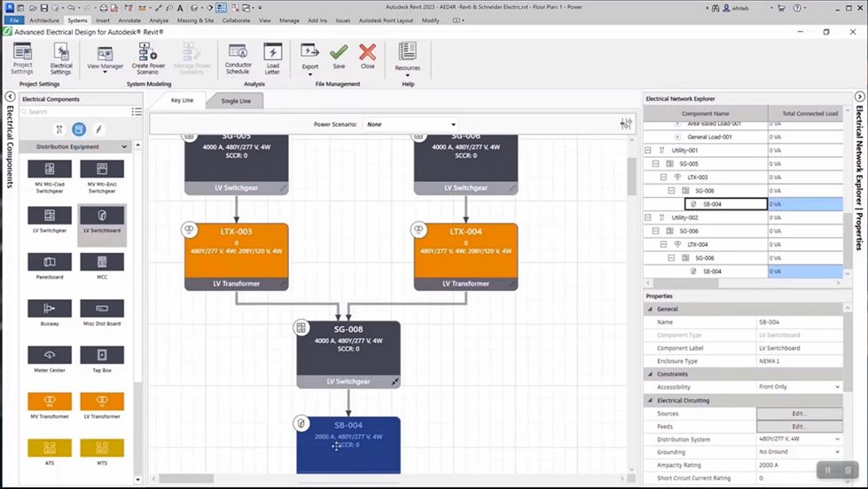The image size is (868, 489).
Task: Switch to the Key Line tab
Action: click(182, 100)
